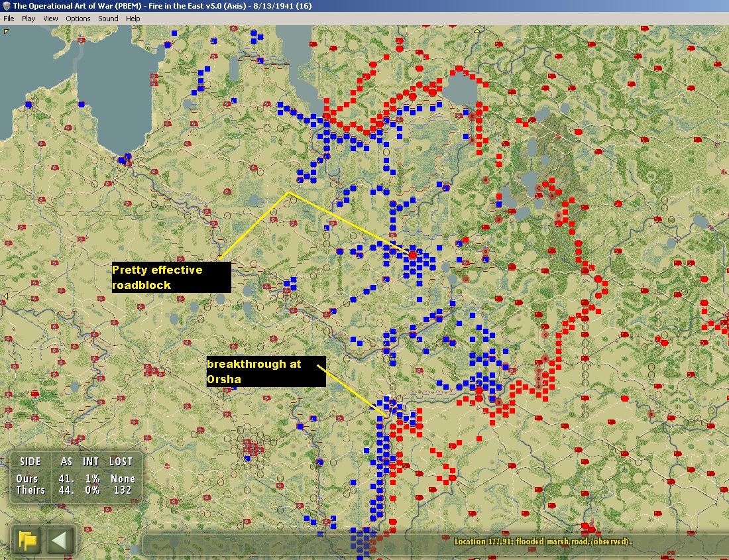Open the Help menu
This screenshot has height=560, width=729.
[x=133, y=19]
